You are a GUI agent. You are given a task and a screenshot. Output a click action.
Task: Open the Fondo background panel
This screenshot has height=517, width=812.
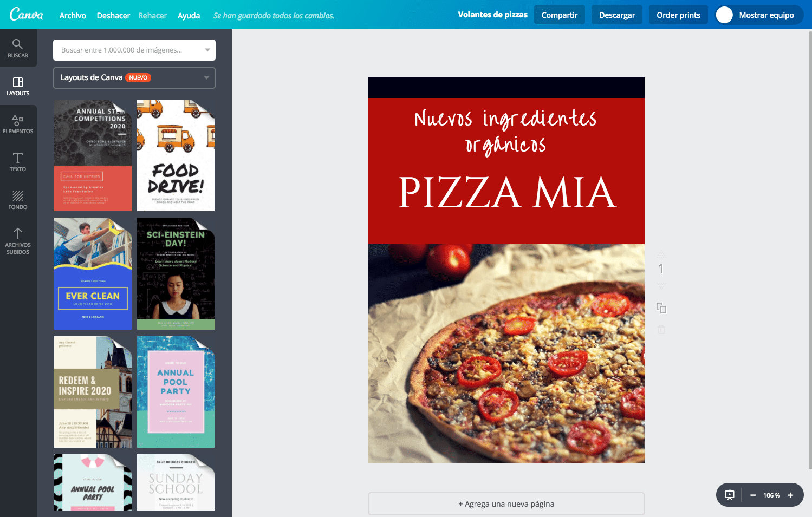pos(18,200)
